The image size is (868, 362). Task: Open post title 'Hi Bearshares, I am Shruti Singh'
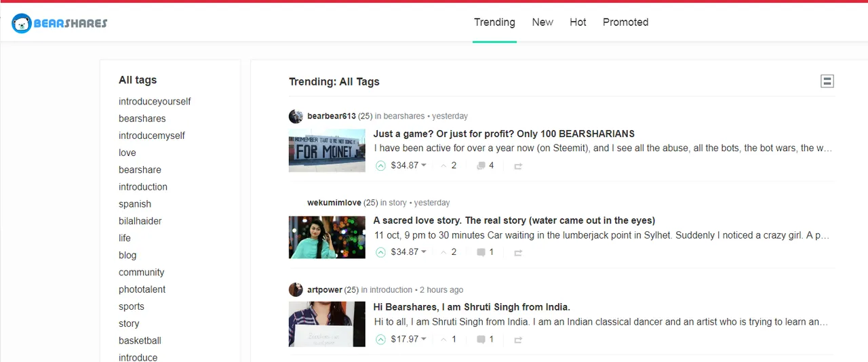472,308
